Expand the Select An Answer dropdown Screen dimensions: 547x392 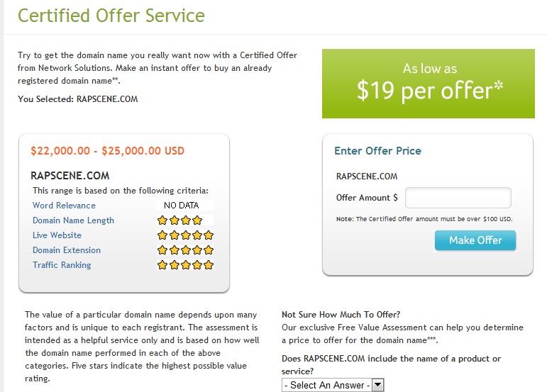tap(333, 385)
